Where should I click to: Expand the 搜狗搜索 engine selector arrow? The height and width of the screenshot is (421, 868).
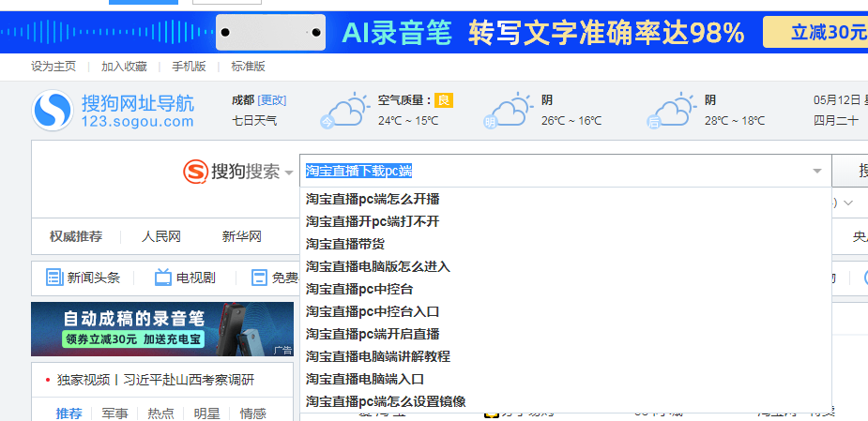coord(288,173)
